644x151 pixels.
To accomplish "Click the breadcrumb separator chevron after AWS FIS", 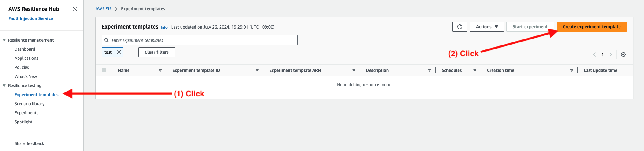I will click(x=116, y=9).
